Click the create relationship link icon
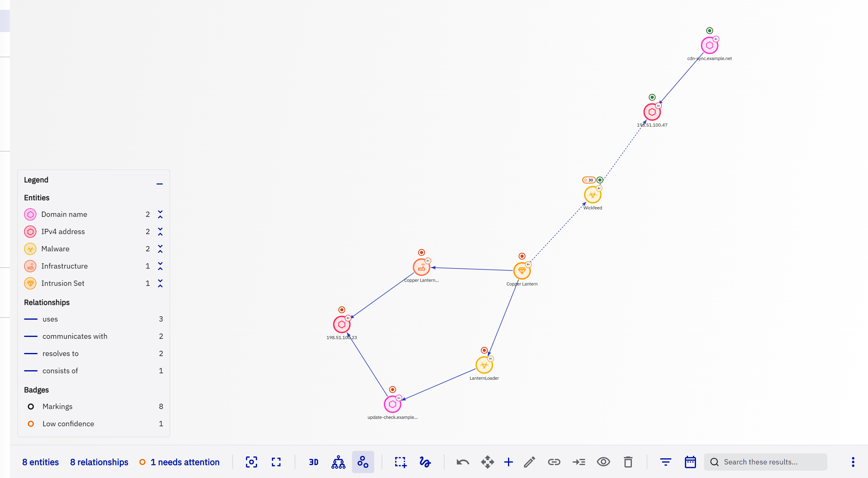The image size is (868, 478). (x=554, y=462)
